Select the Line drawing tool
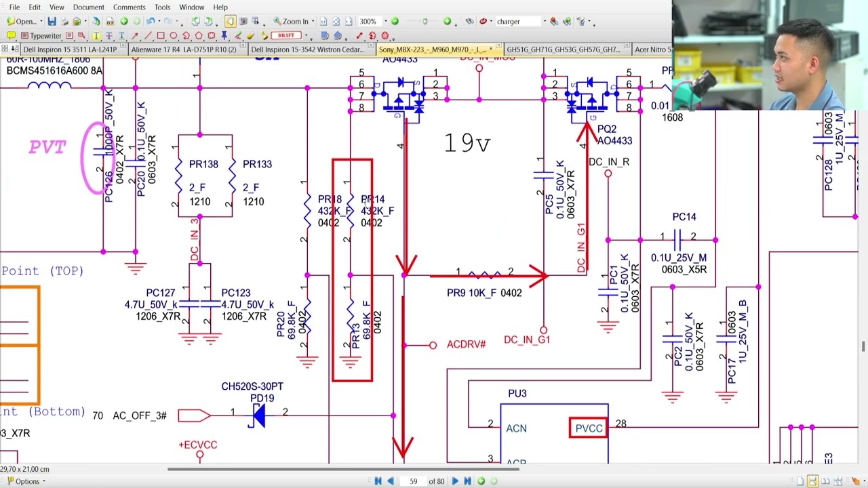The width and height of the screenshot is (868, 488). point(148,36)
